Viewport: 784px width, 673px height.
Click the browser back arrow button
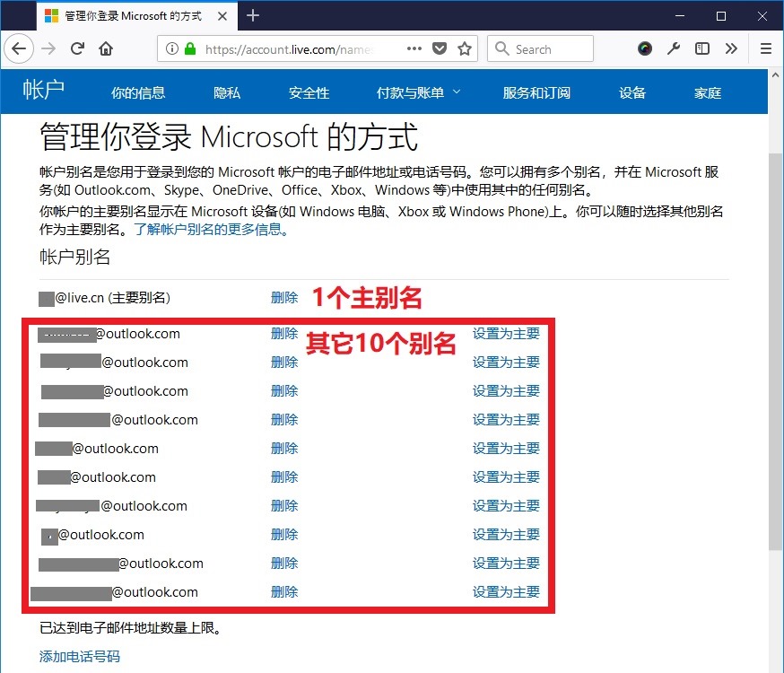coord(21,48)
